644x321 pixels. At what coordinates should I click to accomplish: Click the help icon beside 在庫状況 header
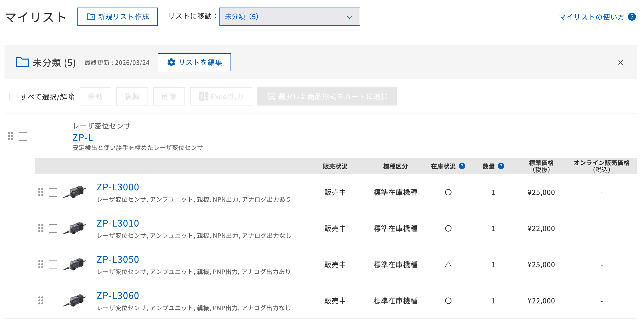(x=462, y=166)
